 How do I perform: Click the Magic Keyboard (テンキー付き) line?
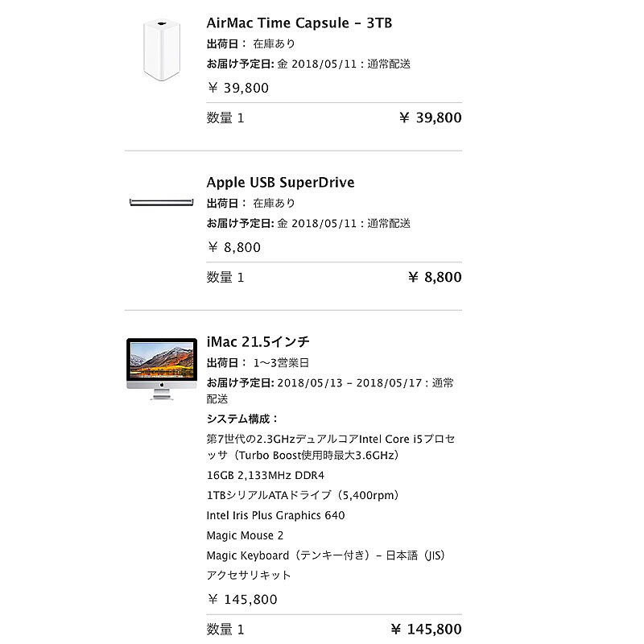tap(326, 555)
